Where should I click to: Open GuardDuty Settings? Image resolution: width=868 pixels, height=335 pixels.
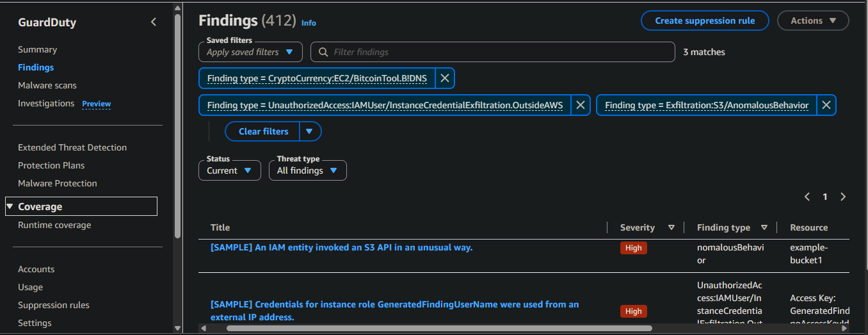tap(35, 323)
